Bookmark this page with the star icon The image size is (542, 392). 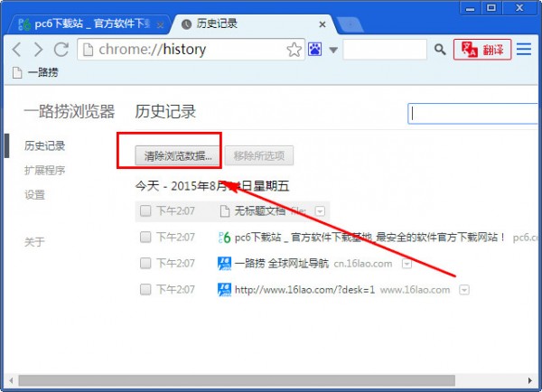coord(294,50)
